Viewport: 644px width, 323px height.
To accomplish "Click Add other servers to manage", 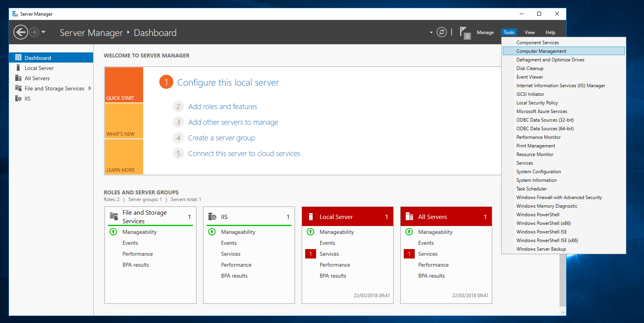I will point(233,122).
